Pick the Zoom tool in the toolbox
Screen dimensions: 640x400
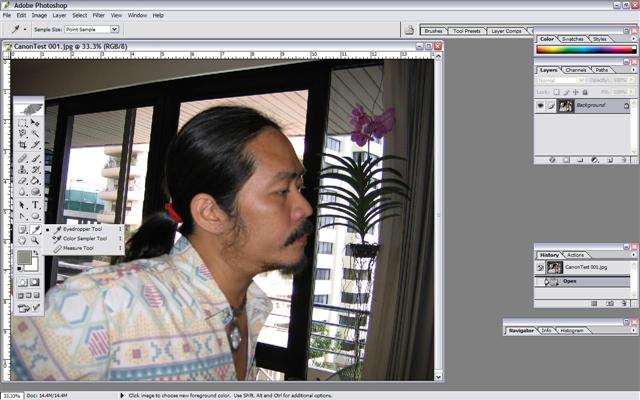click(x=35, y=241)
